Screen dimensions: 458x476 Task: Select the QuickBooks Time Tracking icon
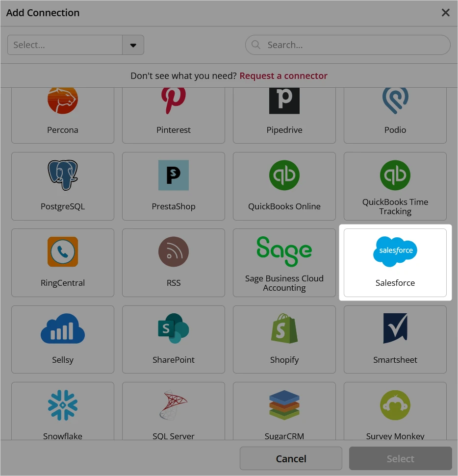pos(395,175)
